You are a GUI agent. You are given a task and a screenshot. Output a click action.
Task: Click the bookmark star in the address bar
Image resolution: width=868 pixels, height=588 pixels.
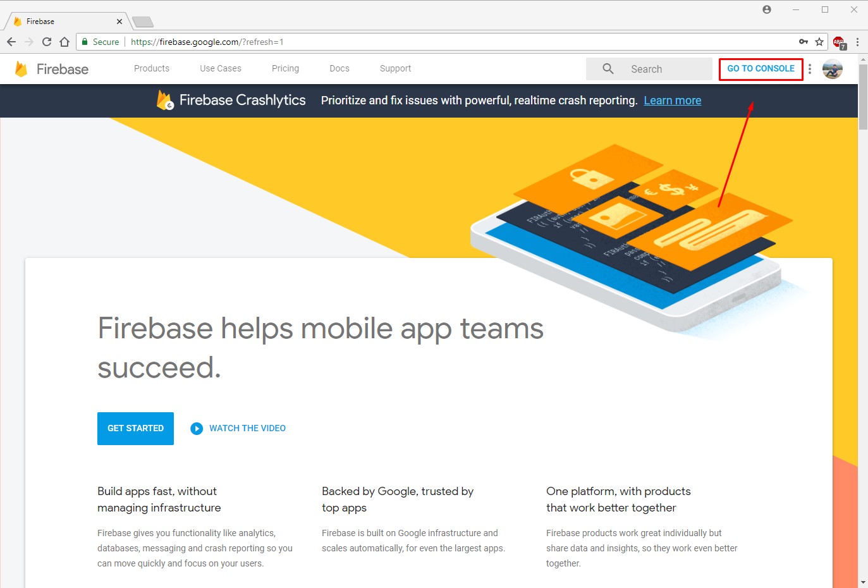[x=820, y=42]
